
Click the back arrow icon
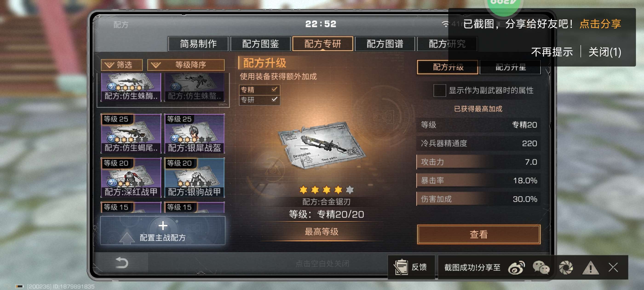122,263
